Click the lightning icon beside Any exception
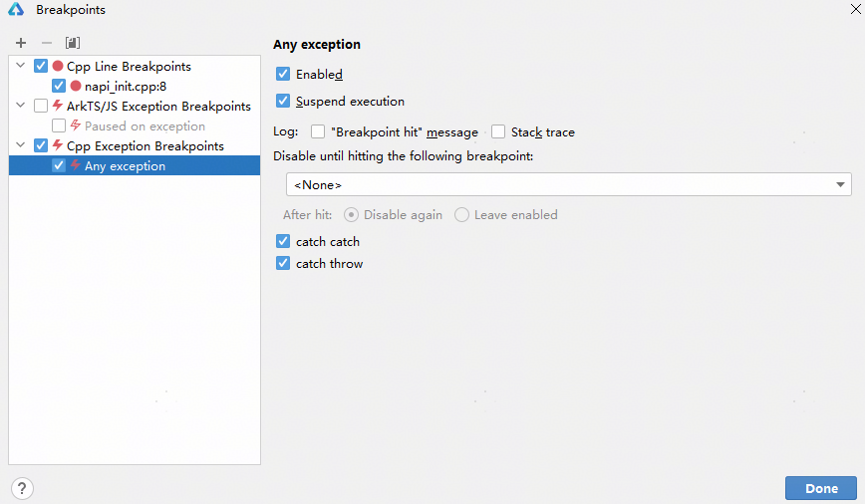The width and height of the screenshot is (865, 504). (x=76, y=166)
